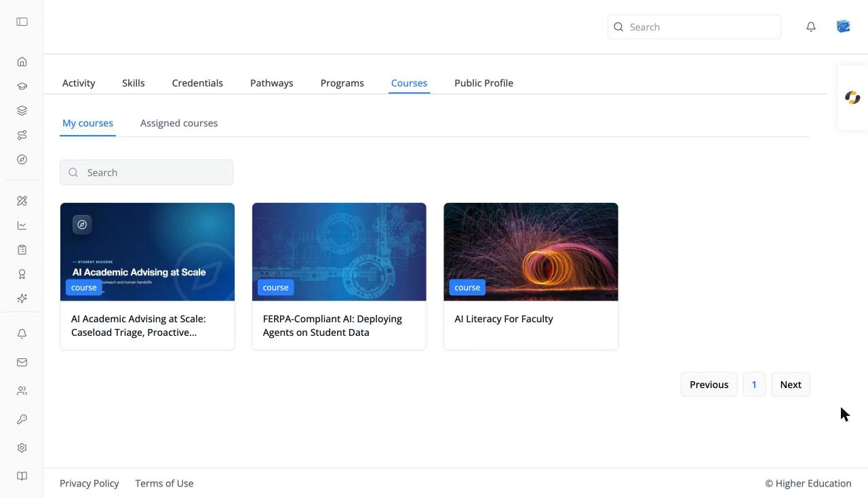Click the stacked layers icon in sidebar
This screenshot has width=868, height=498.
[22, 111]
